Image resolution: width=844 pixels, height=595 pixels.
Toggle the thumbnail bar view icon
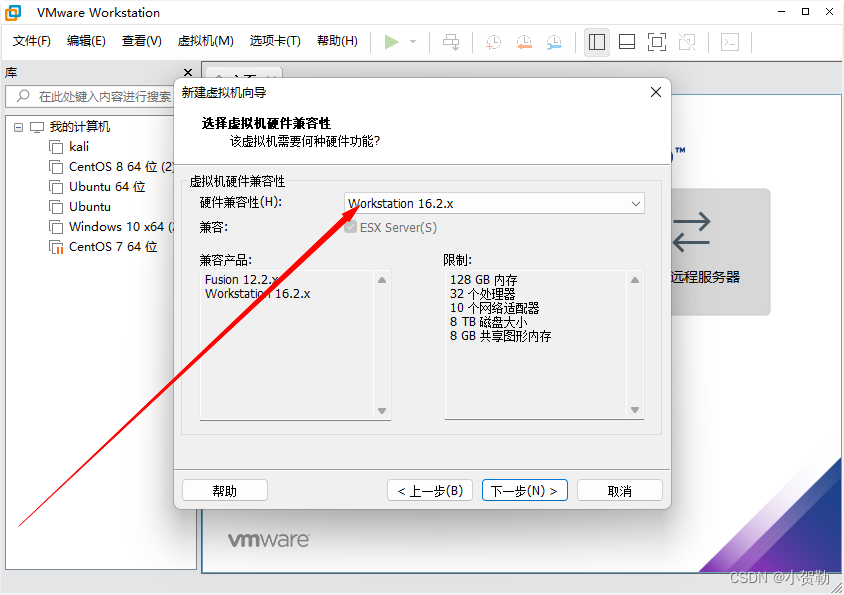click(627, 41)
